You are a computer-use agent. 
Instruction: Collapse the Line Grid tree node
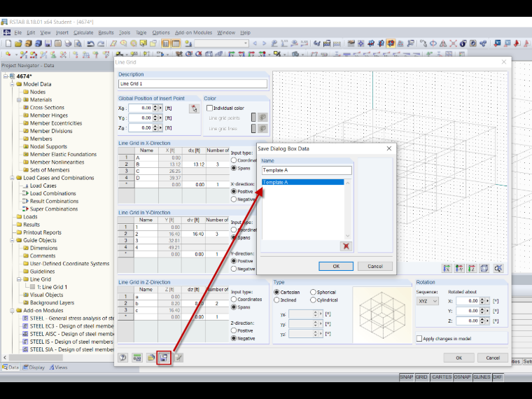point(19,279)
